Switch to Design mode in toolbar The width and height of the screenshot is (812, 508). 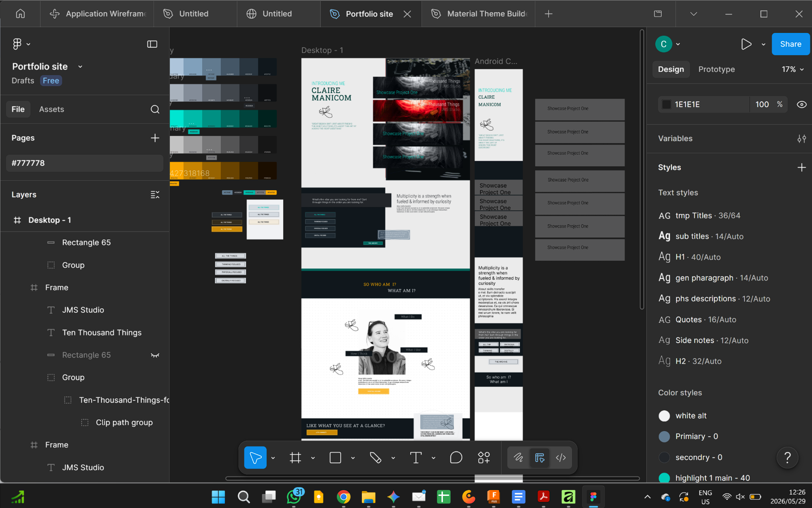540,458
